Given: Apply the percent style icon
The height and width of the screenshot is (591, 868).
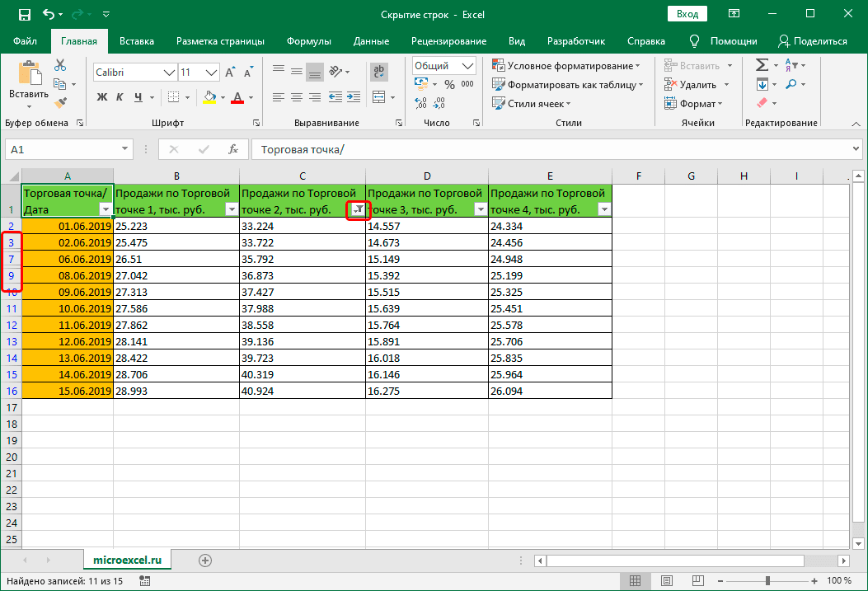Looking at the screenshot, I should [450, 83].
